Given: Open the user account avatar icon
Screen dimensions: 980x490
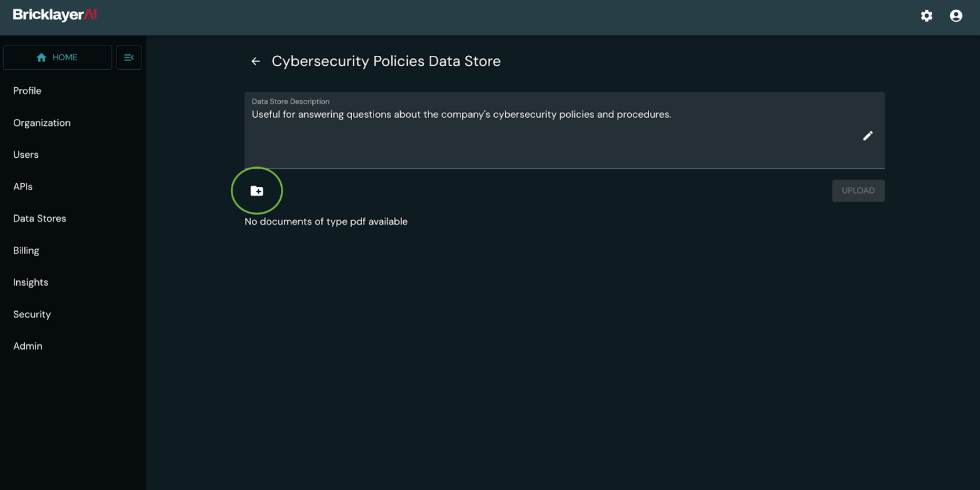Looking at the screenshot, I should point(956,16).
